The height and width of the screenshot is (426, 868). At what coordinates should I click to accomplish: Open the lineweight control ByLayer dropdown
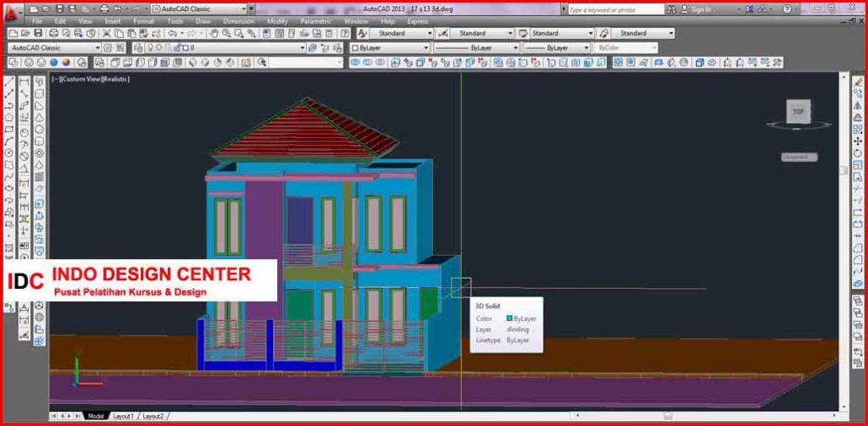point(556,48)
